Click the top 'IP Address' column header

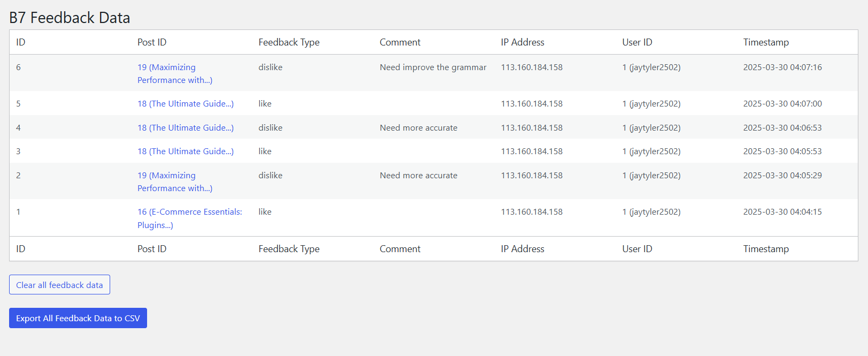pos(523,42)
